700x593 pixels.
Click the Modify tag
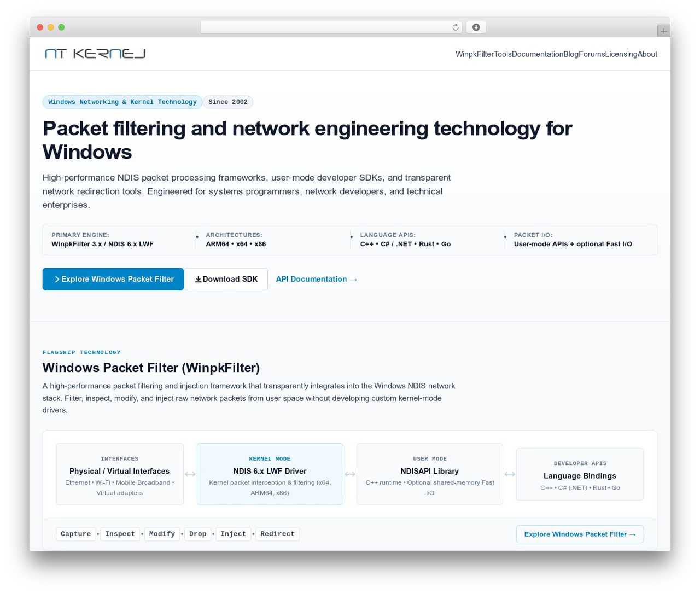pos(162,534)
